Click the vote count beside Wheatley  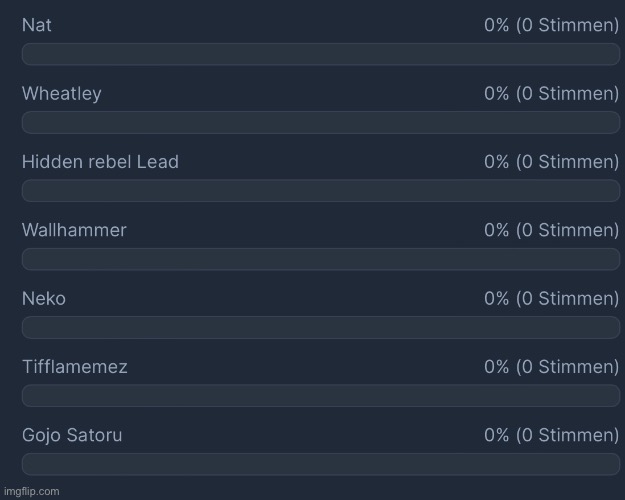552,94
